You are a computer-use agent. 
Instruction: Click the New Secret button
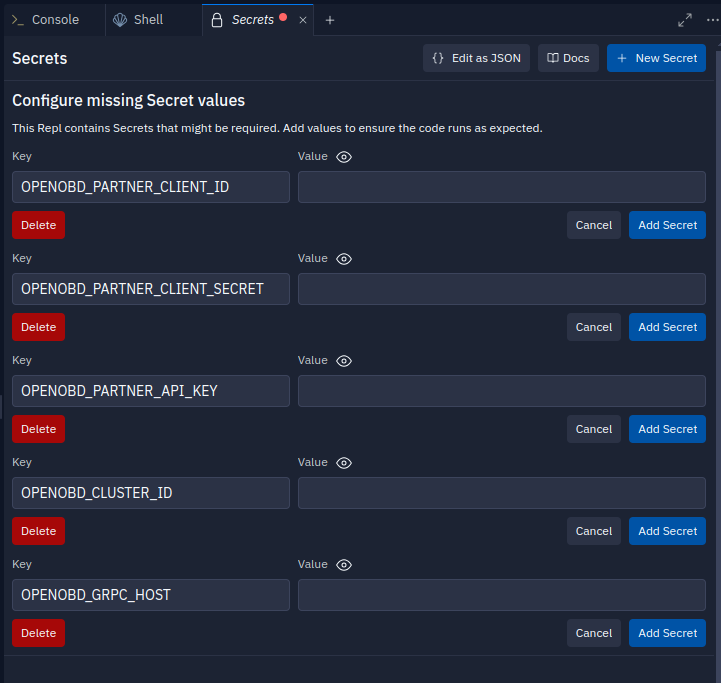point(656,58)
